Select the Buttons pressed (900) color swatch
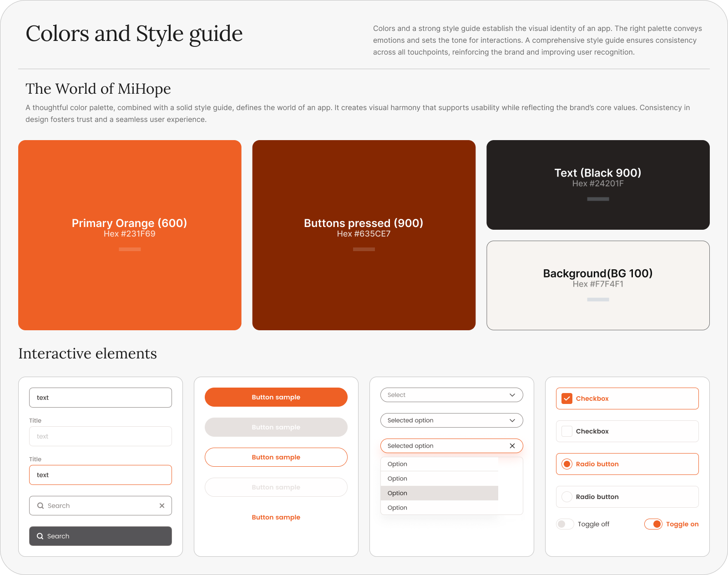Viewport: 728px width, 575px height. (364, 235)
